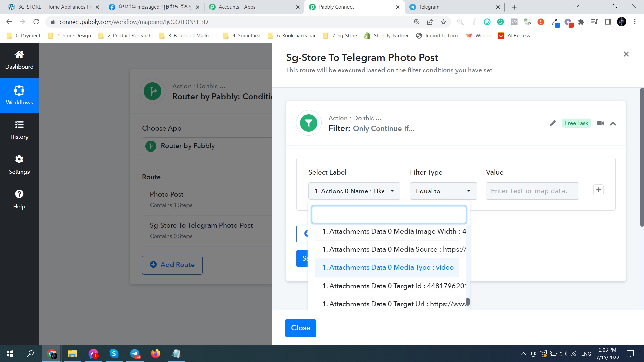This screenshot has width=644, height=362.
Task: Click the Filter funnel icon
Action: point(309,123)
